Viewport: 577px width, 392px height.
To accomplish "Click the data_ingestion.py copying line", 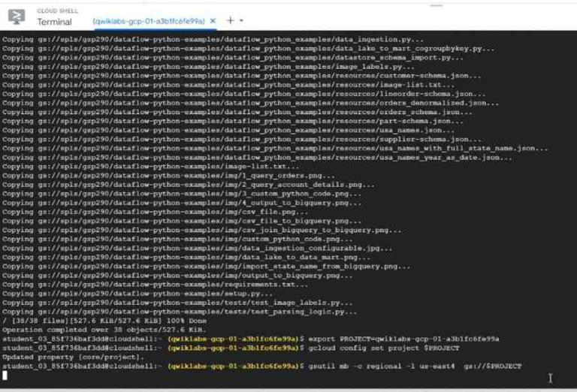I will 213,39.
